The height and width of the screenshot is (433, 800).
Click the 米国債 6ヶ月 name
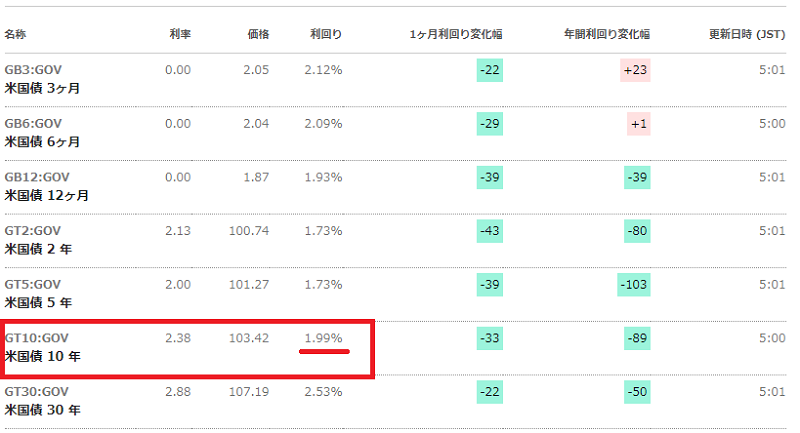(x=42, y=142)
